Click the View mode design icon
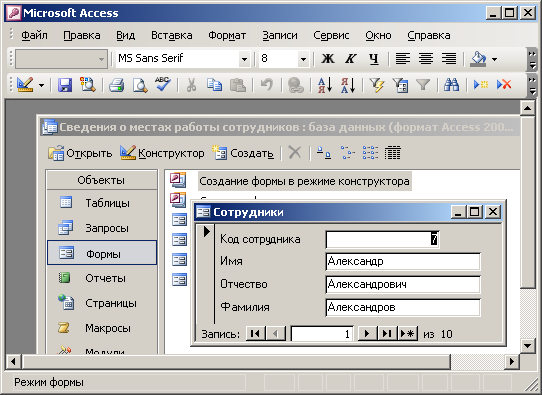This screenshot has height=395, width=542. coord(25,85)
